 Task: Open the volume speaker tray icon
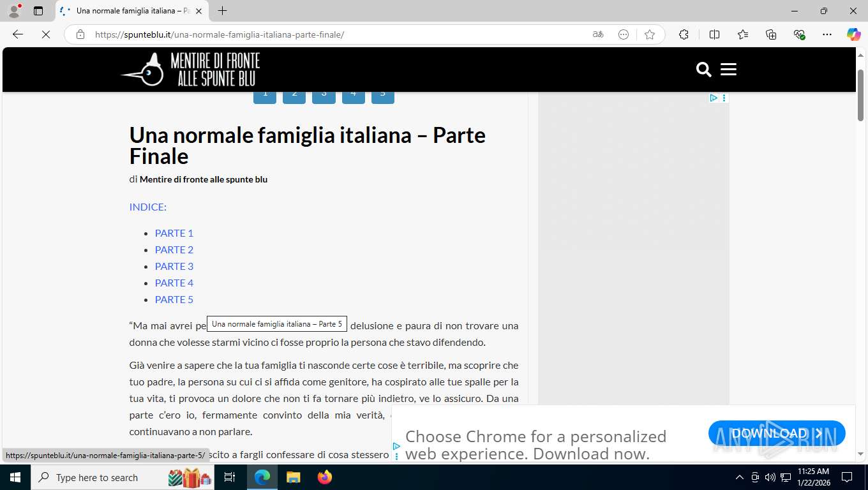pos(770,477)
